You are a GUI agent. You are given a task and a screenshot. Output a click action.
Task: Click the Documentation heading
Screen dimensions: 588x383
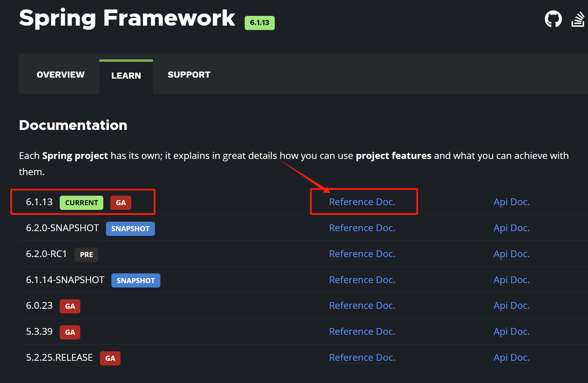(x=73, y=125)
